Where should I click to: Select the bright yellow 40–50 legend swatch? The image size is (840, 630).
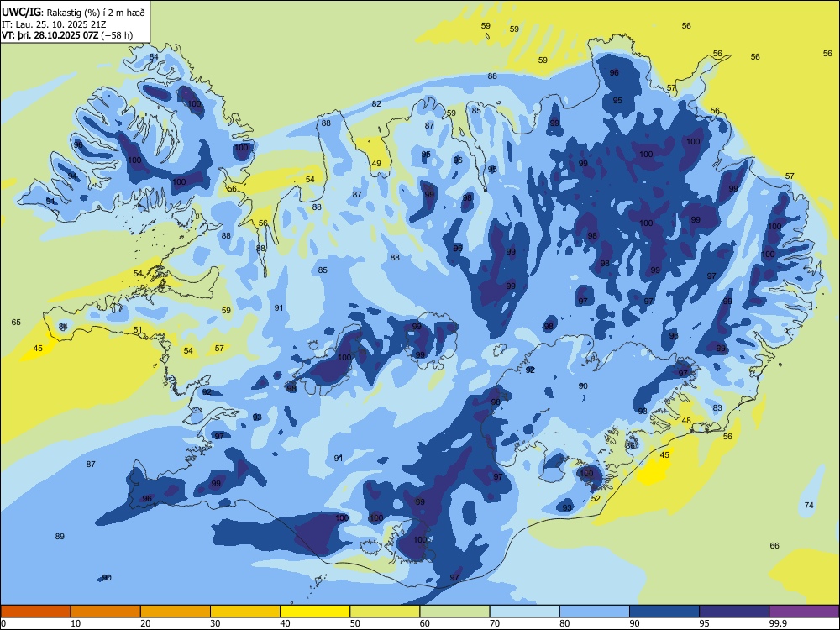click(315, 612)
